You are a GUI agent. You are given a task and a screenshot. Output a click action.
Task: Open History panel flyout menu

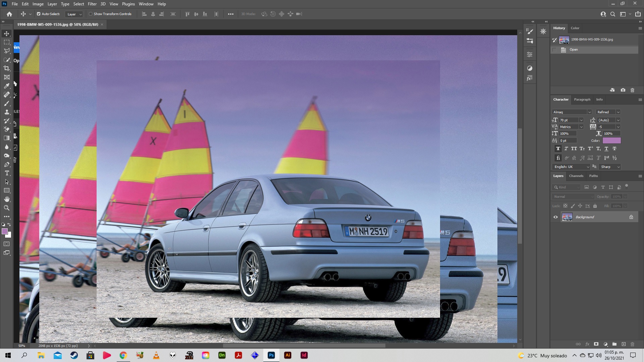coord(640,28)
